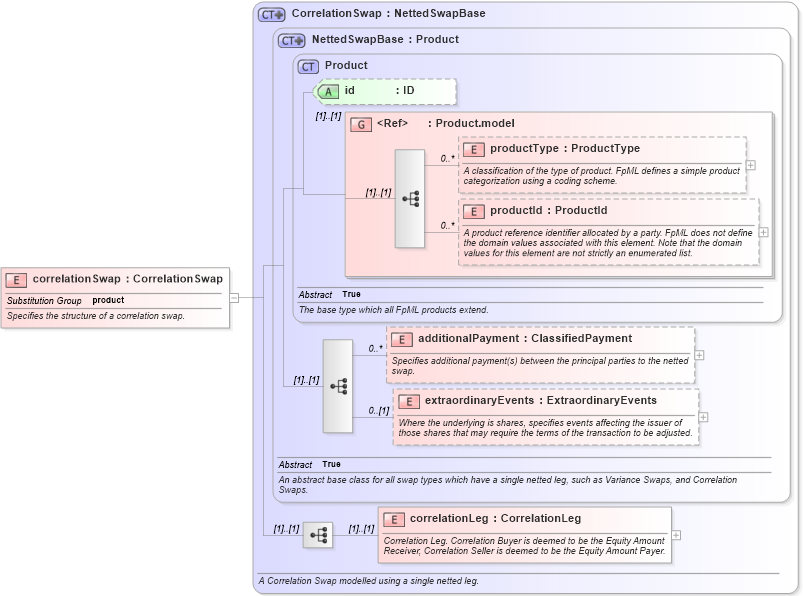Screen dimensions: 803x596
Task: Expand extraordinaryEvents via its plus box
Action: pos(703,419)
